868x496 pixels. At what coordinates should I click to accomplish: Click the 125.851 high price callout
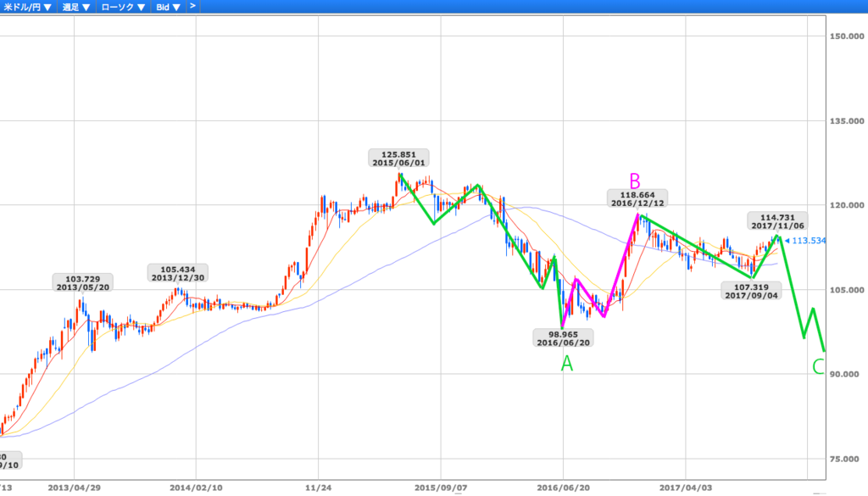coord(398,159)
